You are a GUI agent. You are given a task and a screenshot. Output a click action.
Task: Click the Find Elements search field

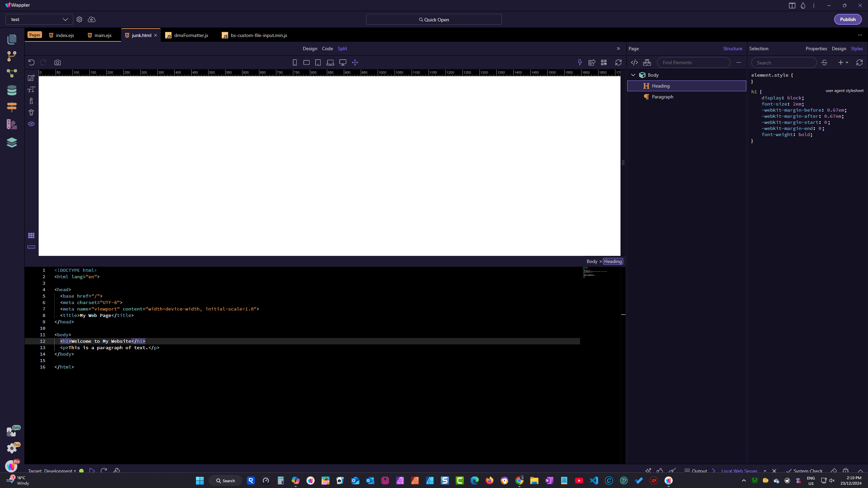[x=693, y=62]
